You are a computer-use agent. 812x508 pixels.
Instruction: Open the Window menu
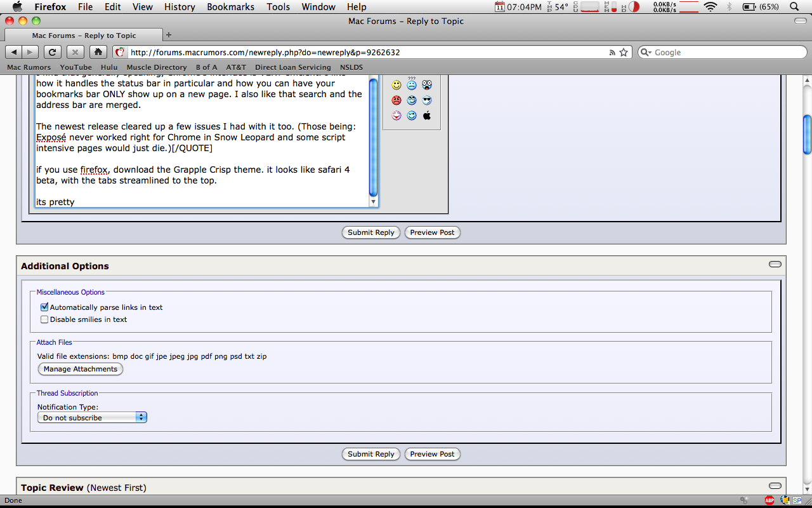(x=318, y=7)
